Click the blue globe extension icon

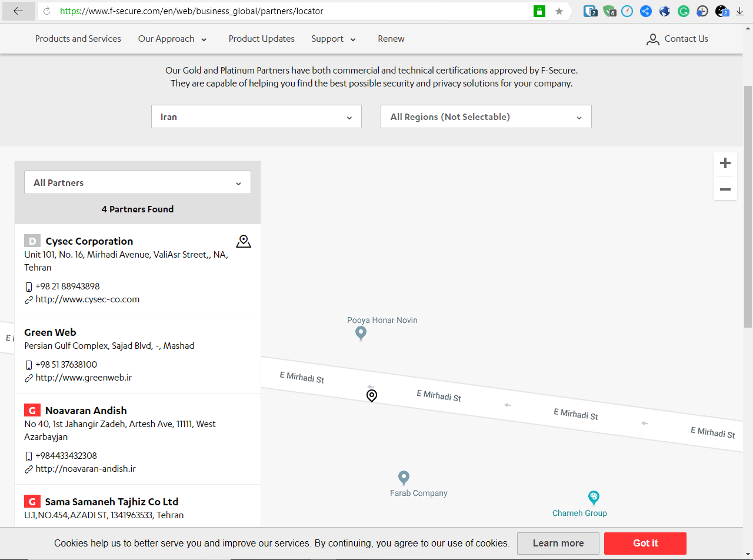click(x=665, y=11)
